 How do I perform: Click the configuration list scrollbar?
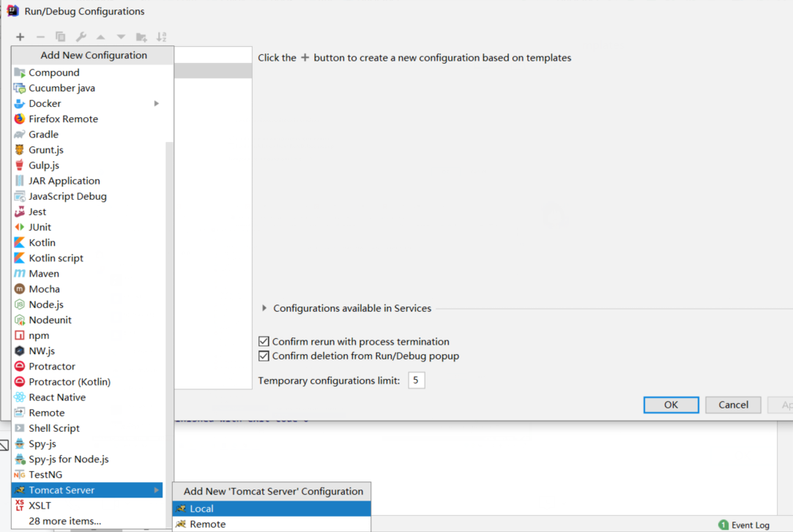[x=169, y=334]
